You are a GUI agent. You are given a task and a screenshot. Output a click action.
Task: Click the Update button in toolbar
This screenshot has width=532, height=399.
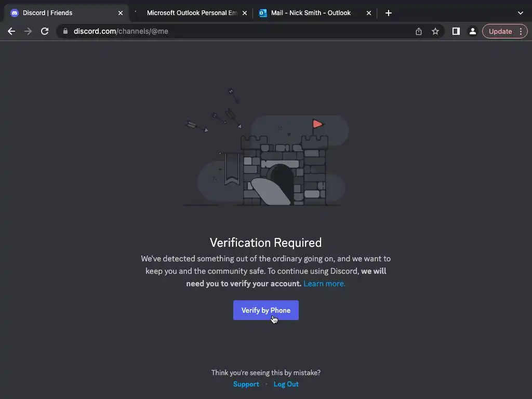click(x=500, y=31)
